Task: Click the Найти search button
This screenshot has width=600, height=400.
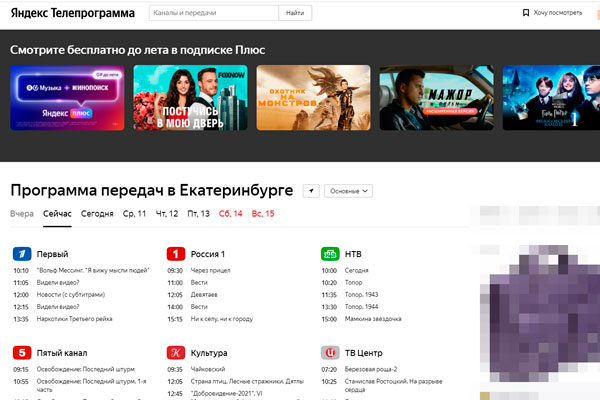Action: click(x=295, y=13)
